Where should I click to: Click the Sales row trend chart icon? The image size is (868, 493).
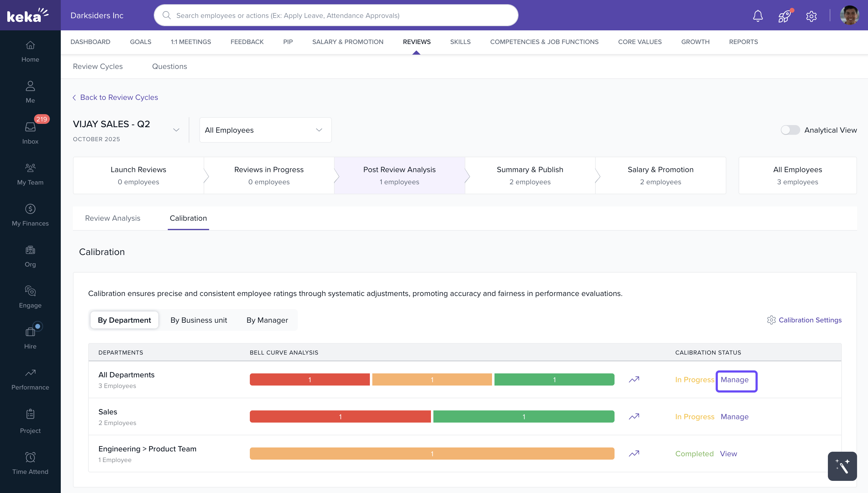(x=634, y=416)
